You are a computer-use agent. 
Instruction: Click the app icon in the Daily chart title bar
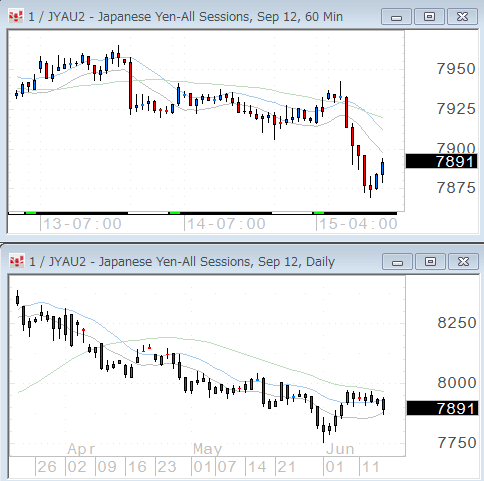17,261
